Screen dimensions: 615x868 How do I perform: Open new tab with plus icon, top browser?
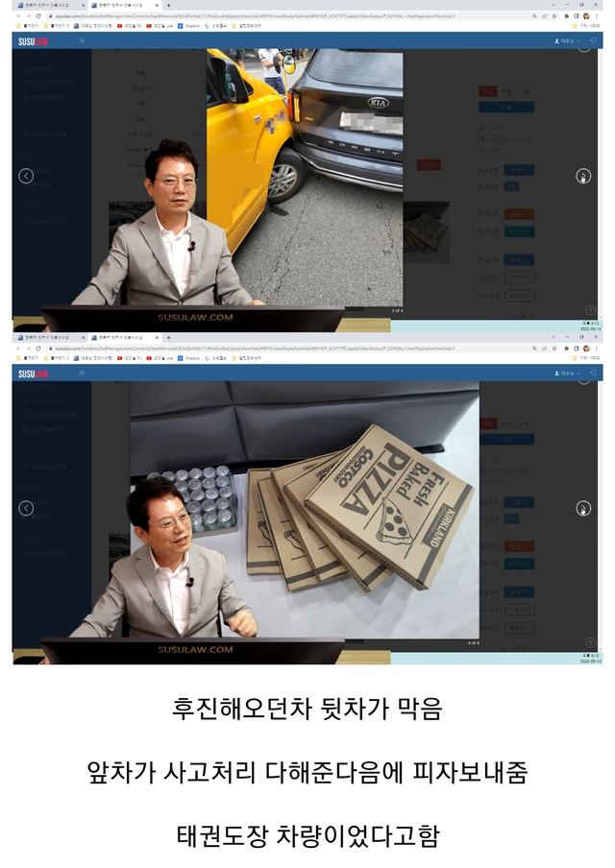pos(168,5)
